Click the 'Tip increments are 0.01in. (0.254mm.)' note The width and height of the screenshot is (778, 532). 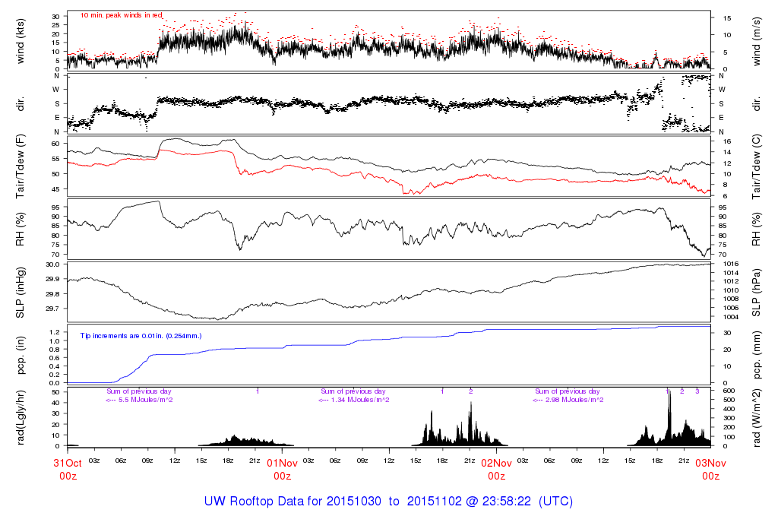click(x=141, y=336)
